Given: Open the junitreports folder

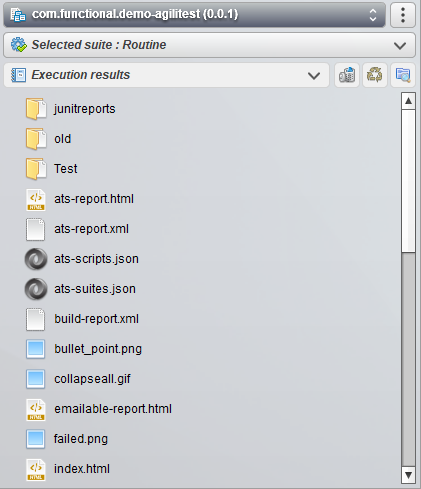Looking at the screenshot, I should tap(85, 109).
